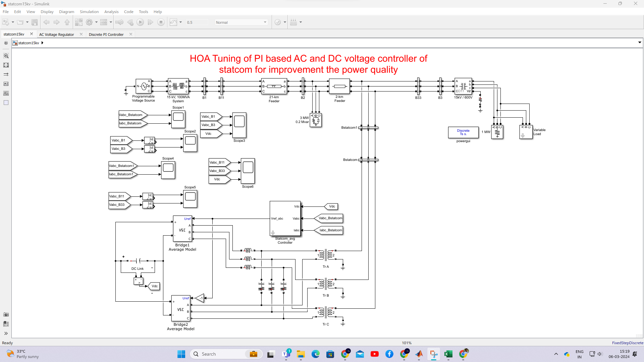Switch to the AC Voltage Regulator tab
The width and height of the screenshot is (644, 362).
(x=56, y=34)
